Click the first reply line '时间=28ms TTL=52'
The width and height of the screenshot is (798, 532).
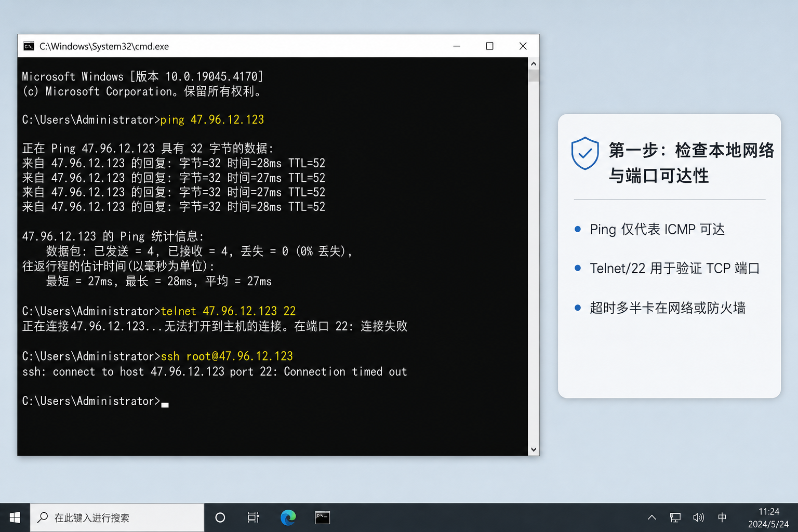174,163
